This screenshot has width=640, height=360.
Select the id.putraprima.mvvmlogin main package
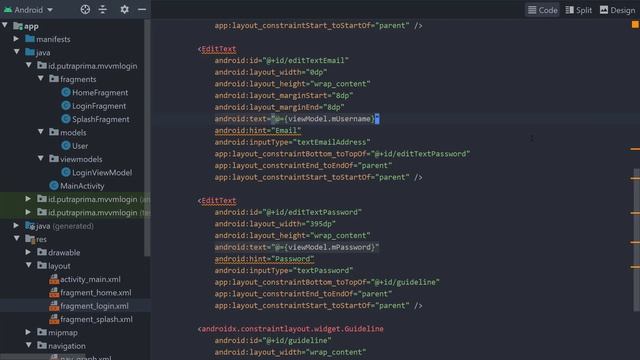[93, 66]
